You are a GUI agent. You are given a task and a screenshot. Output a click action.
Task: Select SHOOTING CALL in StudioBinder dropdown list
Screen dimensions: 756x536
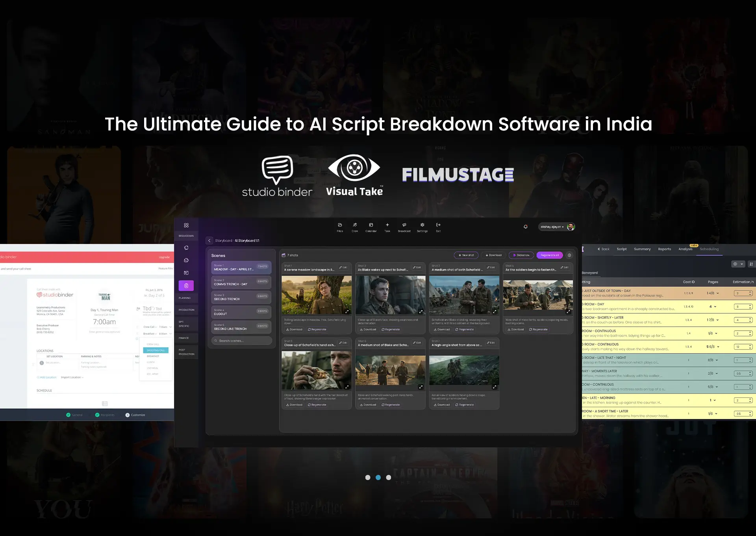pos(156,350)
